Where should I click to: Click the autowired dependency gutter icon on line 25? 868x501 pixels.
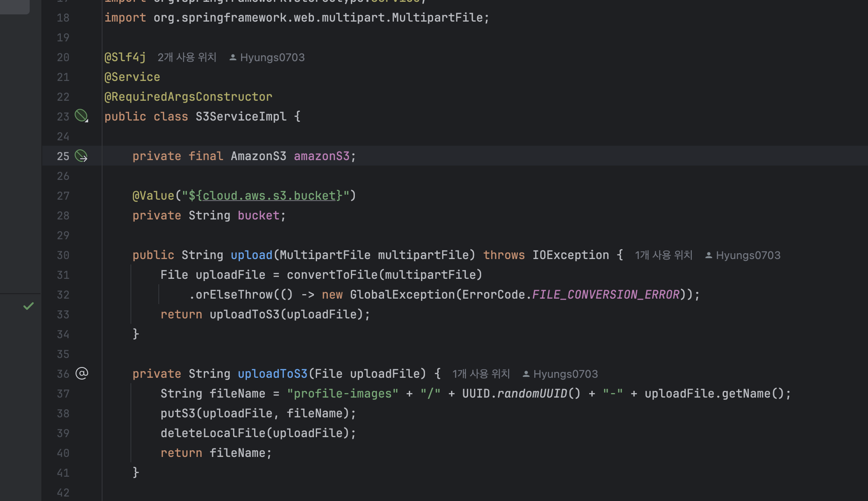point(81,156)
